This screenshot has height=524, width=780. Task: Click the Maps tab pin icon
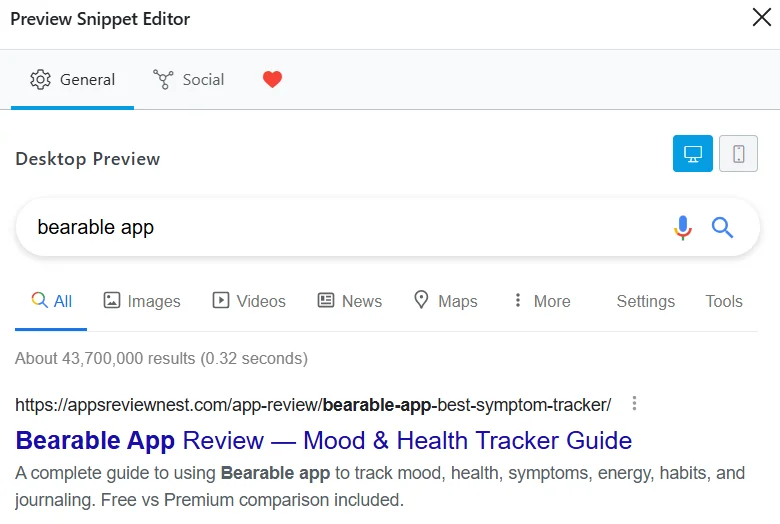point(421,300)
